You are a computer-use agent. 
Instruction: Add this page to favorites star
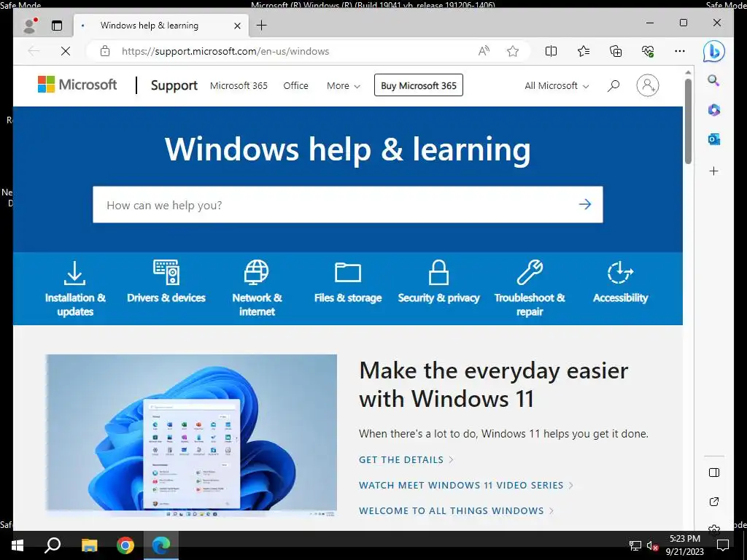[x=513, y=51]
